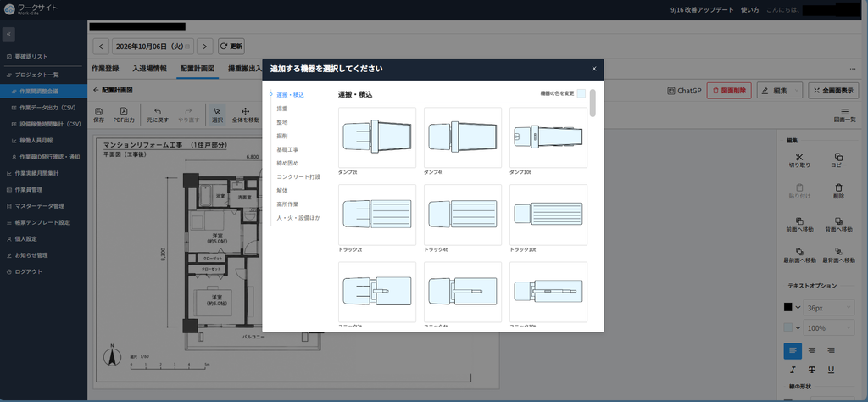
Task: Toggle italic text formatting
Action: (793, 369)
